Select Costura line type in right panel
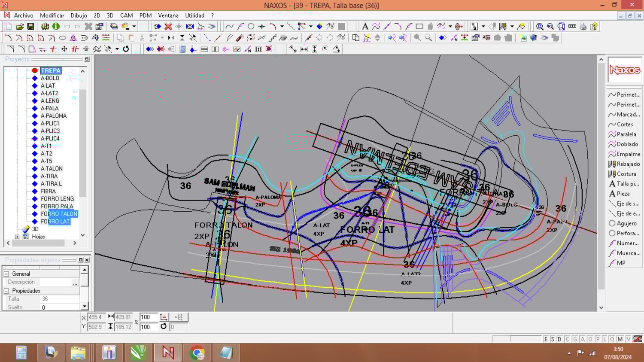The image size is (644, 362). 625,174
